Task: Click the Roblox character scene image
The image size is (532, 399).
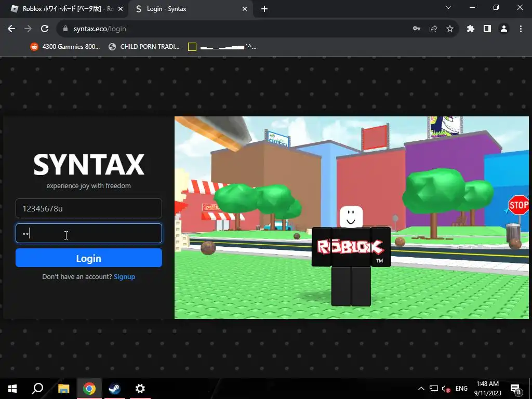Action: [x=352, y=218]
